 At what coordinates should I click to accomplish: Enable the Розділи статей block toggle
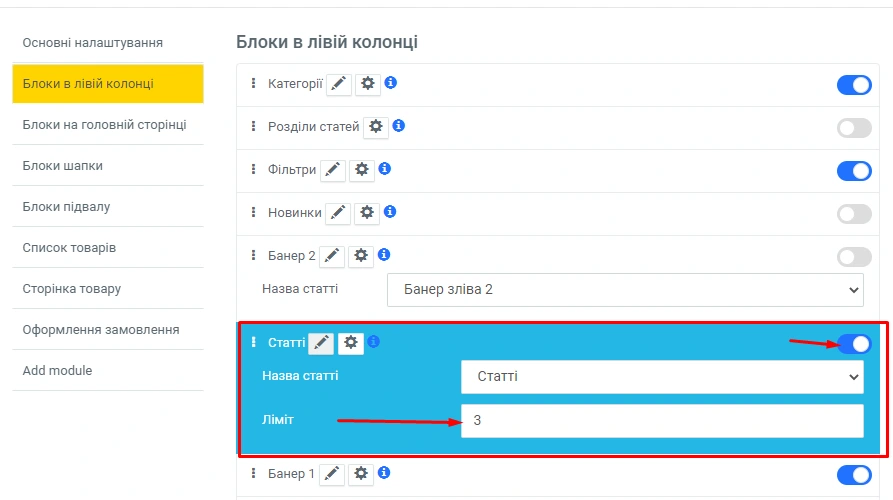[x=854, y=128]
